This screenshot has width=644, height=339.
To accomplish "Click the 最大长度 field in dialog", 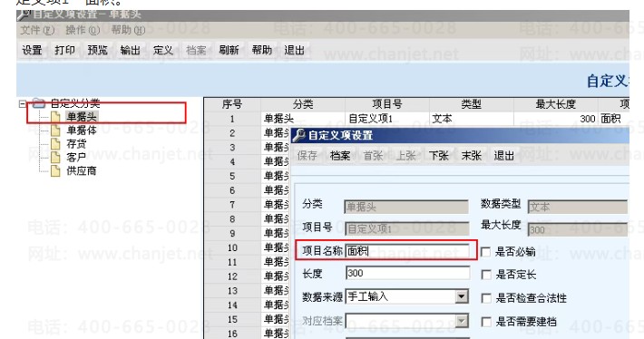I will point(578,229).
